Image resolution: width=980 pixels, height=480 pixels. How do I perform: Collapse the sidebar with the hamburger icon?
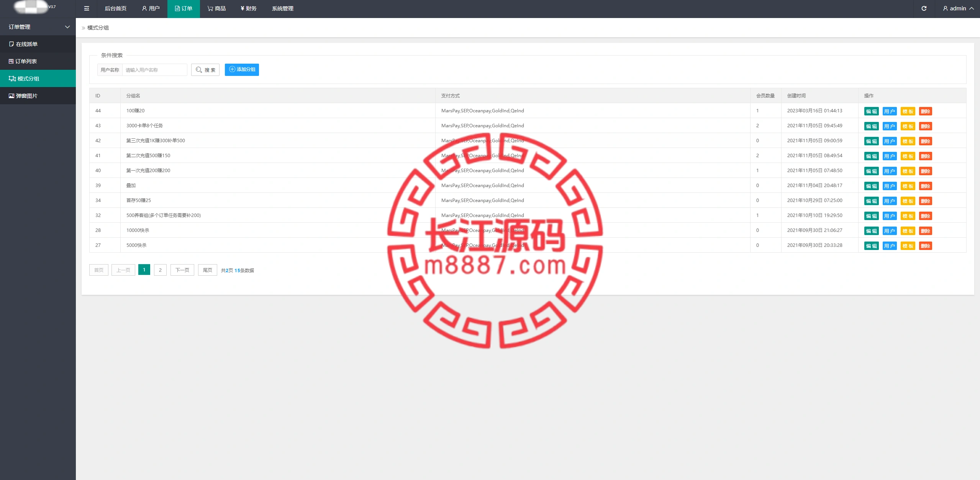coord(87,8)
